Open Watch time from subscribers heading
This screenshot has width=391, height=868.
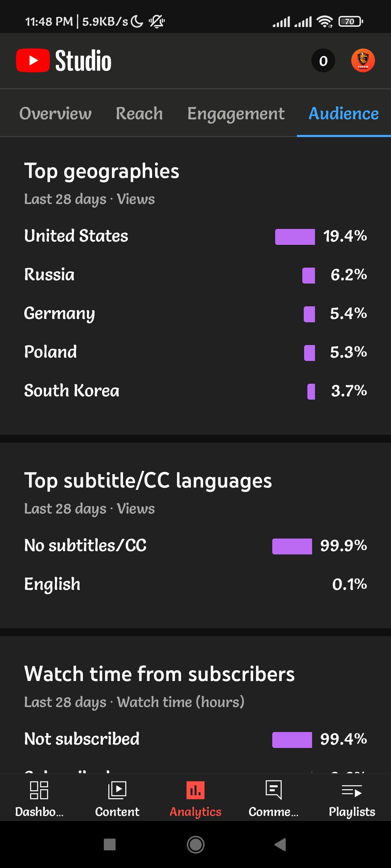pyautogui.click(x=160, y=674)
